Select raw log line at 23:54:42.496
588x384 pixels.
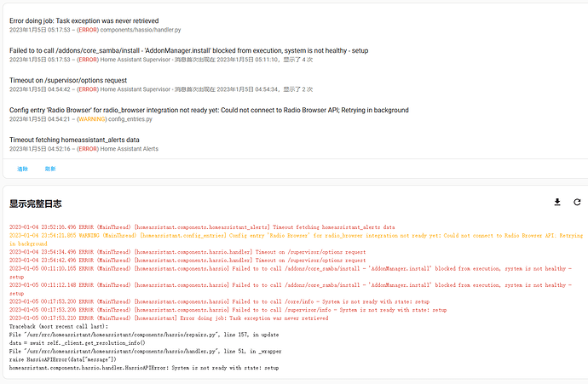[187, 260]
